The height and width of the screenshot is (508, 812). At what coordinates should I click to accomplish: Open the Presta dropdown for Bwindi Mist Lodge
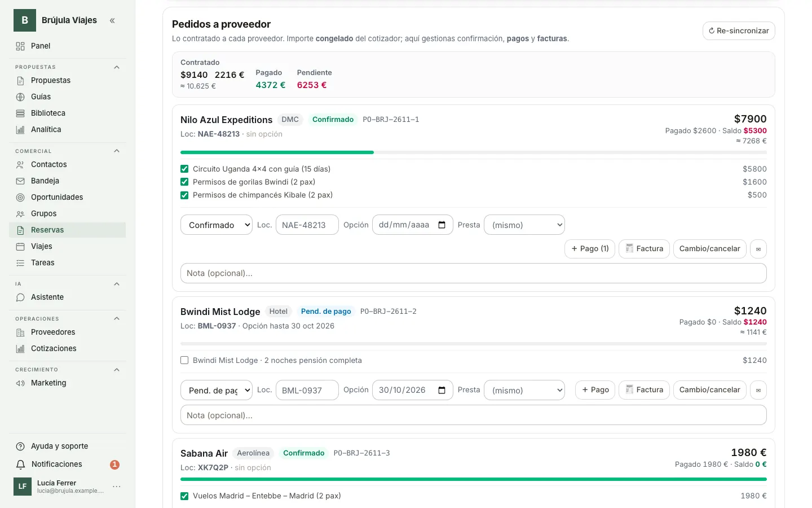click(524, 390)
